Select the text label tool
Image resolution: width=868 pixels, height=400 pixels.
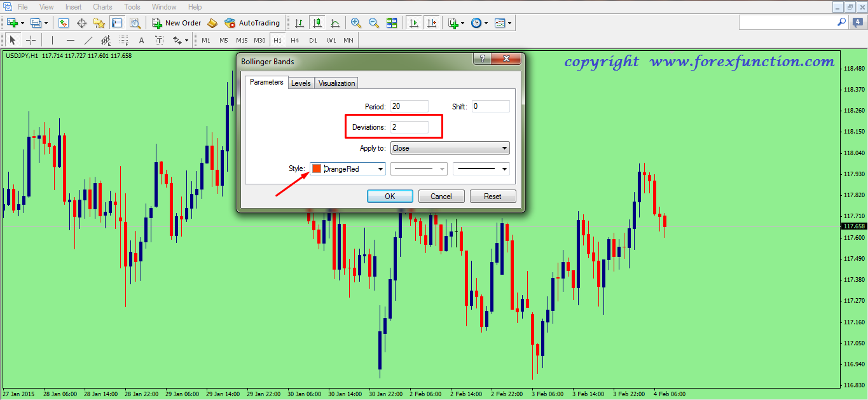click(160, 40)
